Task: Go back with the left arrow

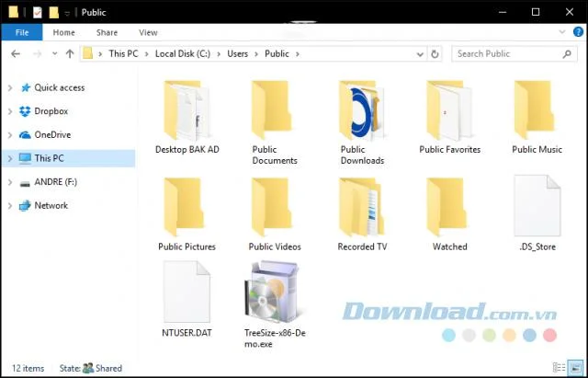Action: coord(16,54)
